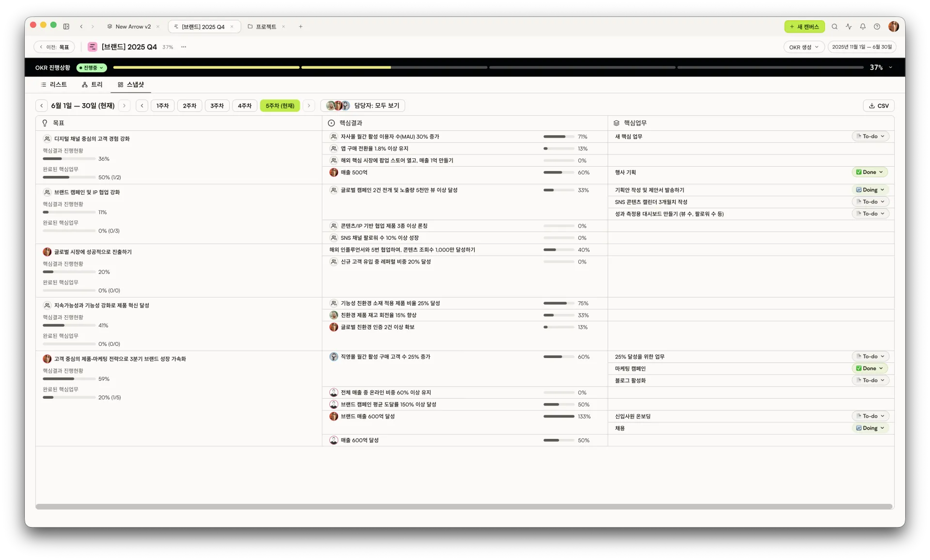Show earlier weeks with left arrow
The height and width of the screenshot is (560, 930).
click(142, 106)
